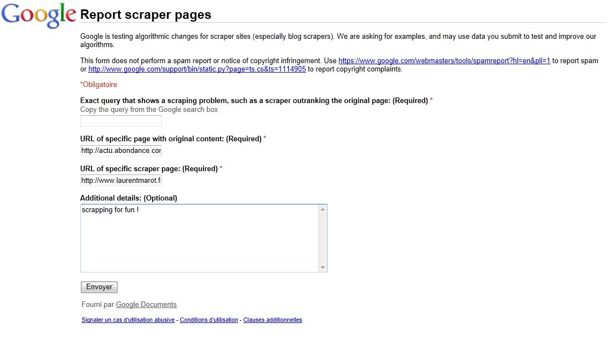Click Signaler un cas d'utilisation abusive
The width and height of the screenshot is (616, 364).
tap(128, 320)
